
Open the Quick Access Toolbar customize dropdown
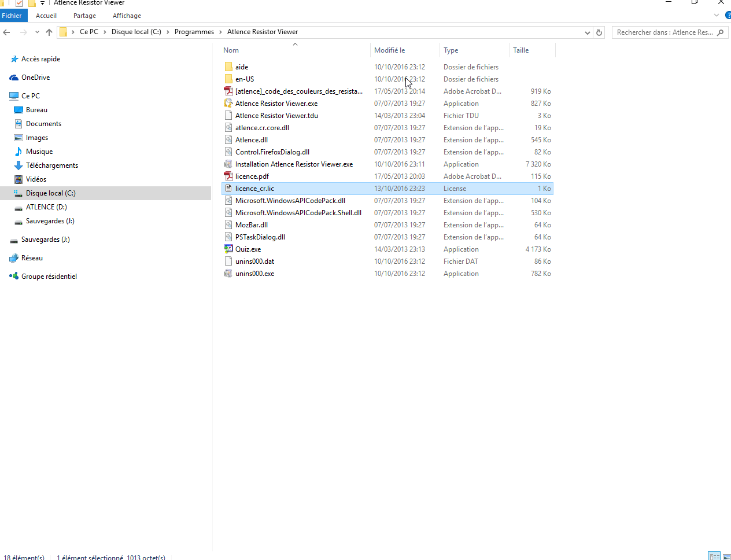pos(42,3)
